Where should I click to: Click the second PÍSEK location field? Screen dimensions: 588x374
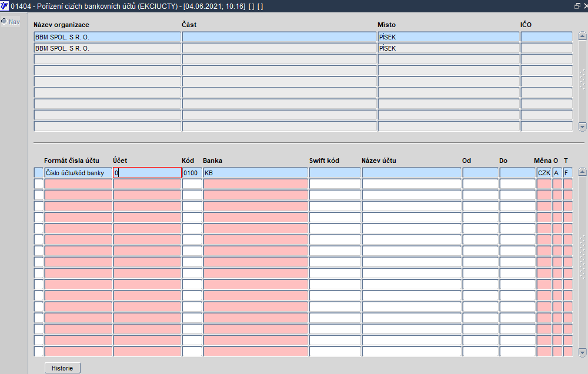[x=449, y=48]
